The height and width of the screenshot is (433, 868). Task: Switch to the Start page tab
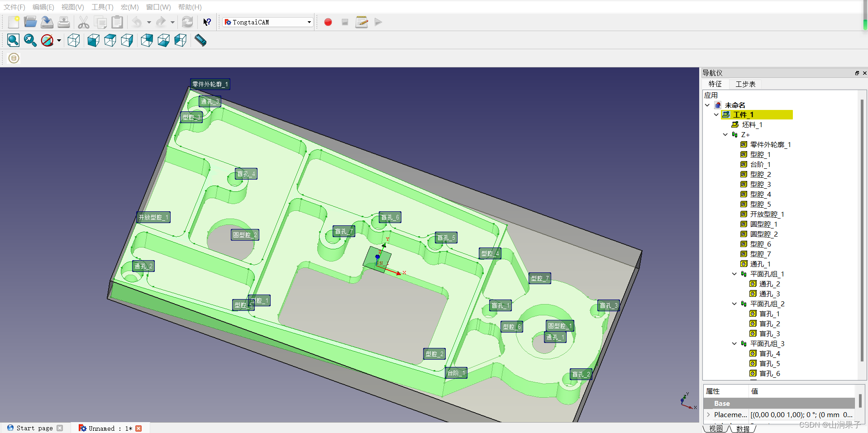point(35,428)
